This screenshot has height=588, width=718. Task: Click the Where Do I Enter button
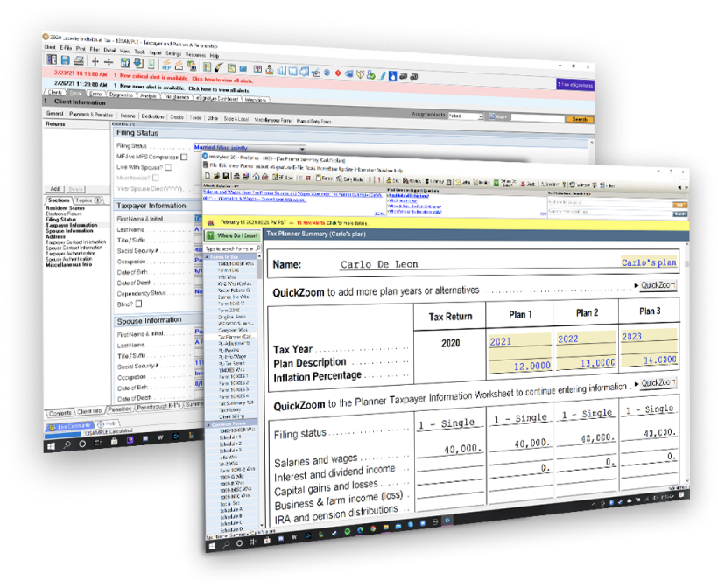233,235
